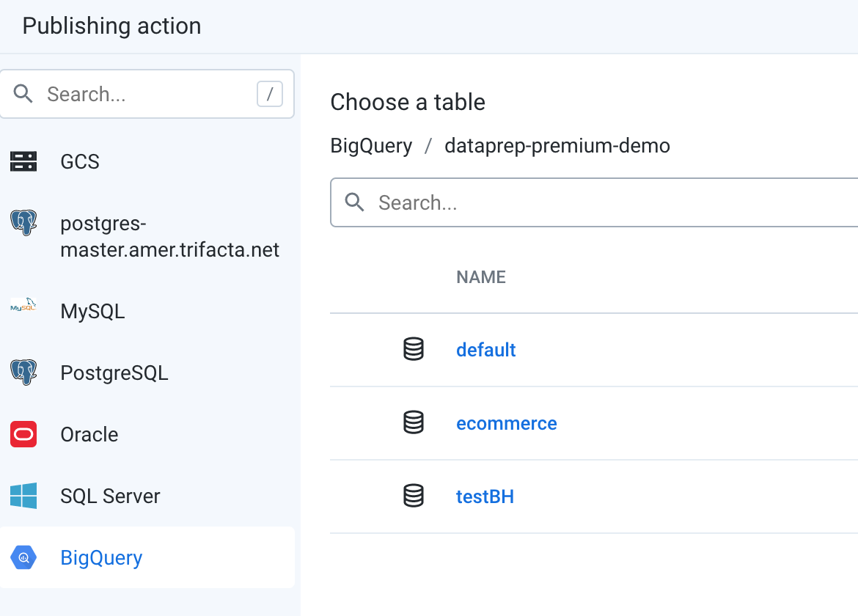Go to BigQuery in the breadcrumb
Viewport: 858px width, 616px height.
click(x=371, y=146)
